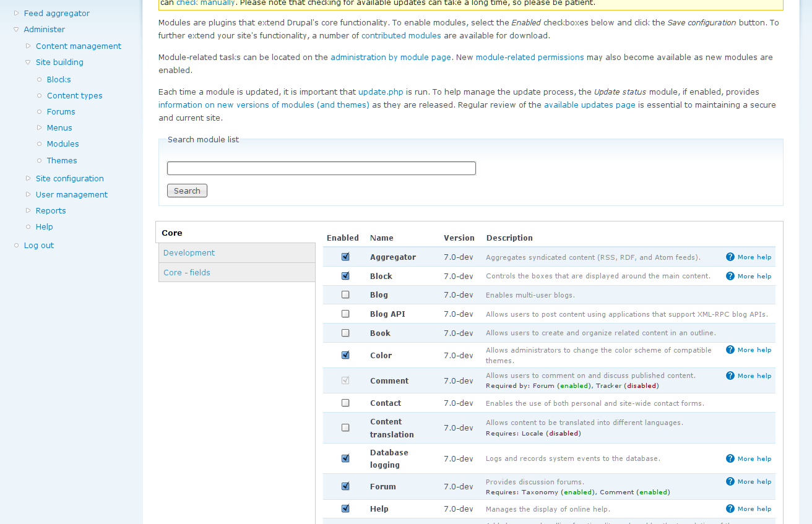The height and width of the screenshot is (524, 812).
Task: Click the help icon in the Color row
Action: [x=730, y=350]
